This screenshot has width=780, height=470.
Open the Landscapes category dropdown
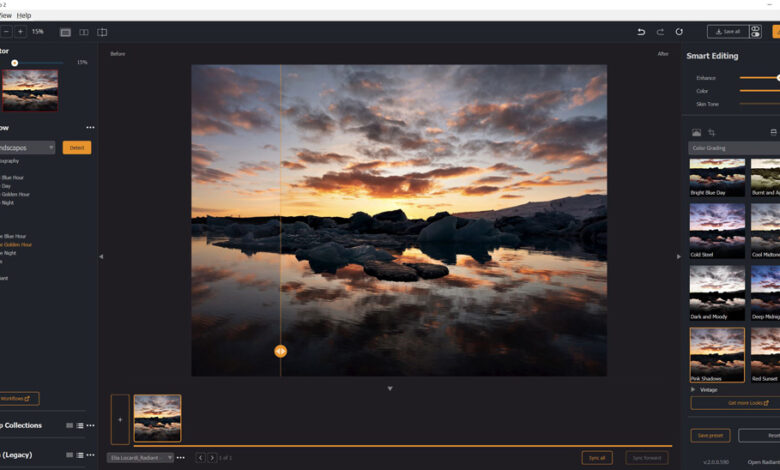click(27, 148)
